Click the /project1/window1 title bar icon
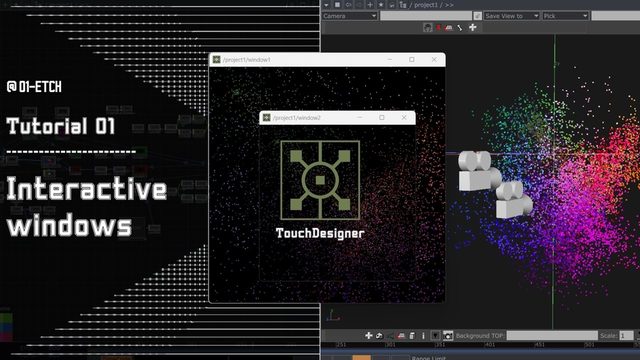 pyautogui.click(x=216, y=60)
